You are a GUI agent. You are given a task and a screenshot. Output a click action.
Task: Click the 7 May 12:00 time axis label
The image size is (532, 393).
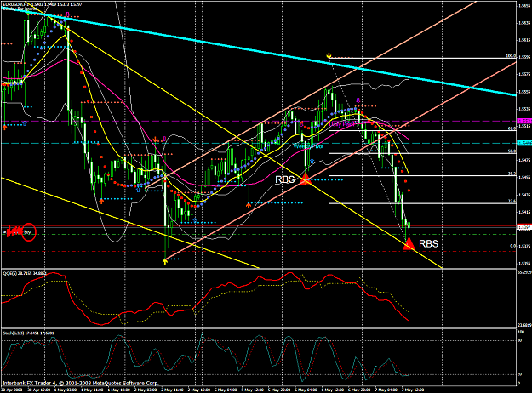tap(413, 390)
